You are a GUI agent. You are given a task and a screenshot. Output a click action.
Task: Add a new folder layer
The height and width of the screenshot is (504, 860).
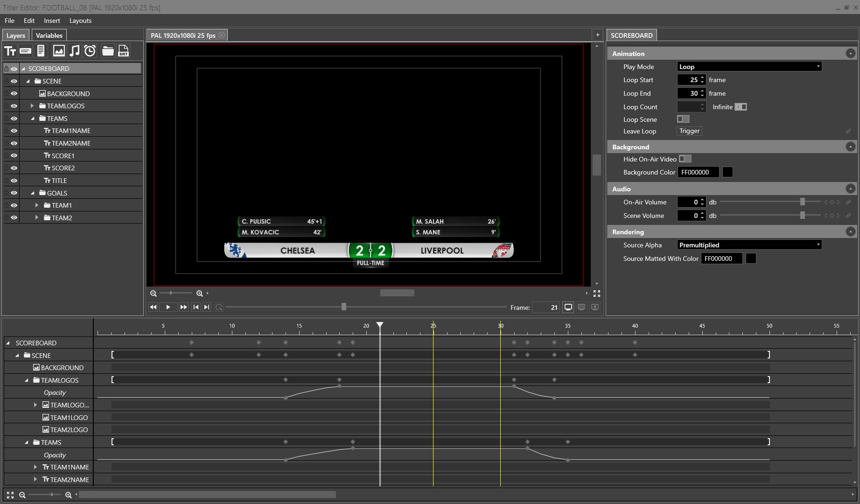[108, 51]
